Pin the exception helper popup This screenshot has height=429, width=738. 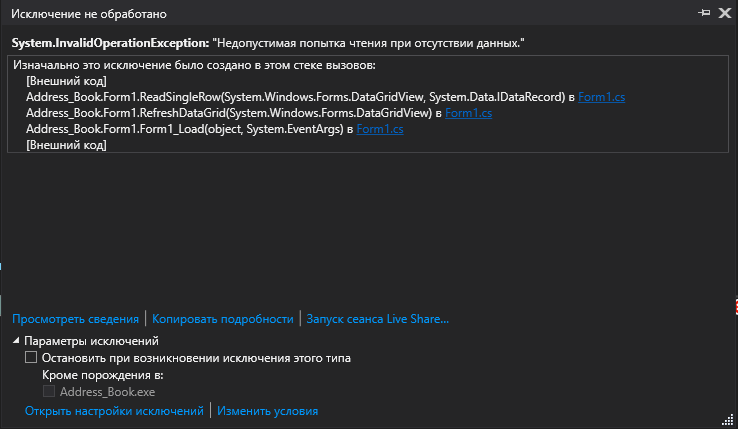(x=703, y=14)
